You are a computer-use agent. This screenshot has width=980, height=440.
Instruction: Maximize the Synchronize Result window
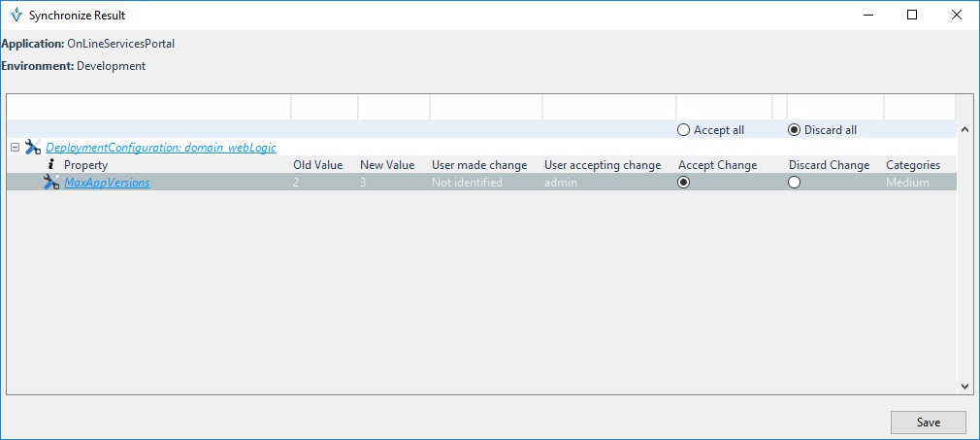pos(912,16)
